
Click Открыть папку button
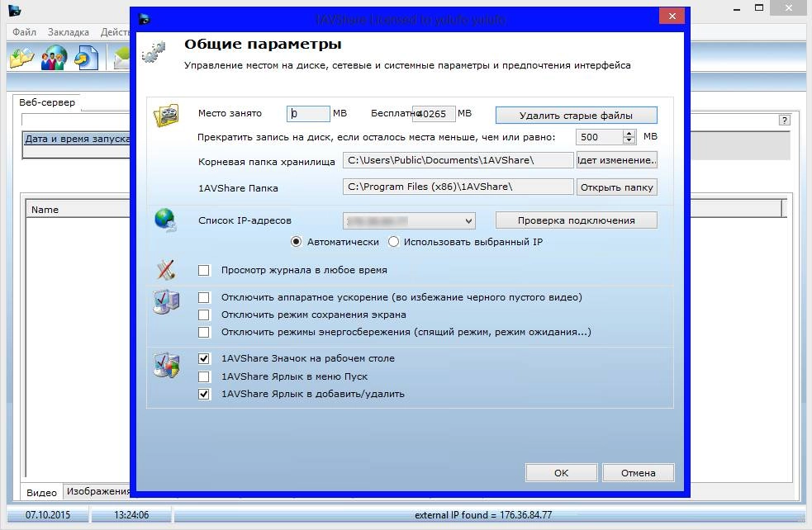[x=617, y=187]
